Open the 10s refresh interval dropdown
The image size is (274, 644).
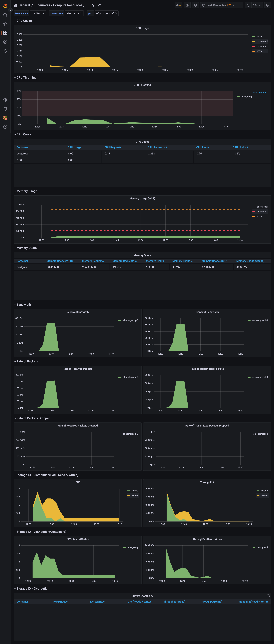coord(257,5)
